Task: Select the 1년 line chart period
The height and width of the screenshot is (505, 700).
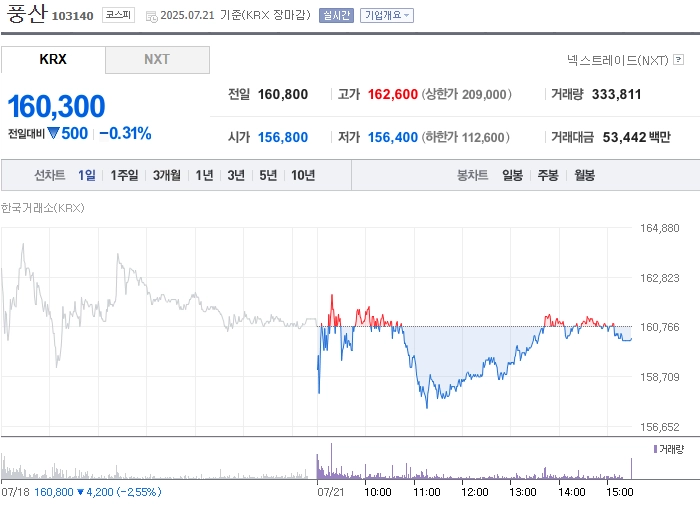Action: pyautogui.click(x=204, y=175)
